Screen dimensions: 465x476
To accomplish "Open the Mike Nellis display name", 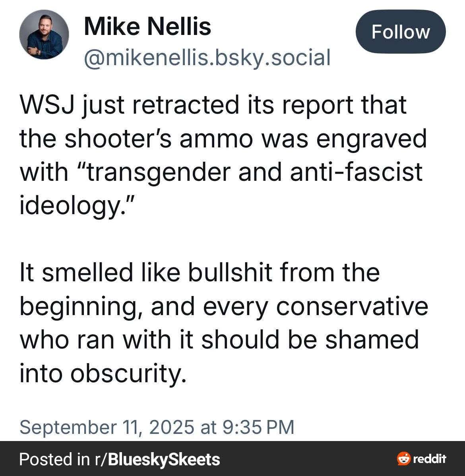I will pos(147,27).
